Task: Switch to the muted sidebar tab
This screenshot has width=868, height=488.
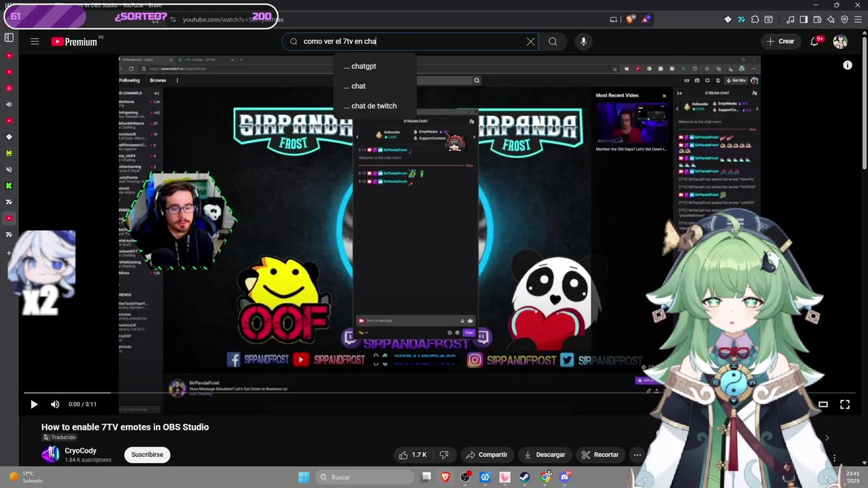Action: (x=9, y=169)
